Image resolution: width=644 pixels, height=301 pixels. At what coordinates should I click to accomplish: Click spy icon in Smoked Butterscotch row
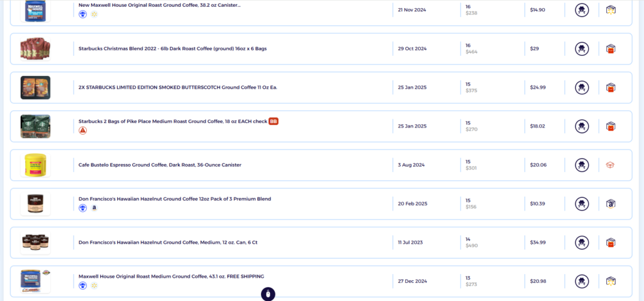click(x=582, y=87)
